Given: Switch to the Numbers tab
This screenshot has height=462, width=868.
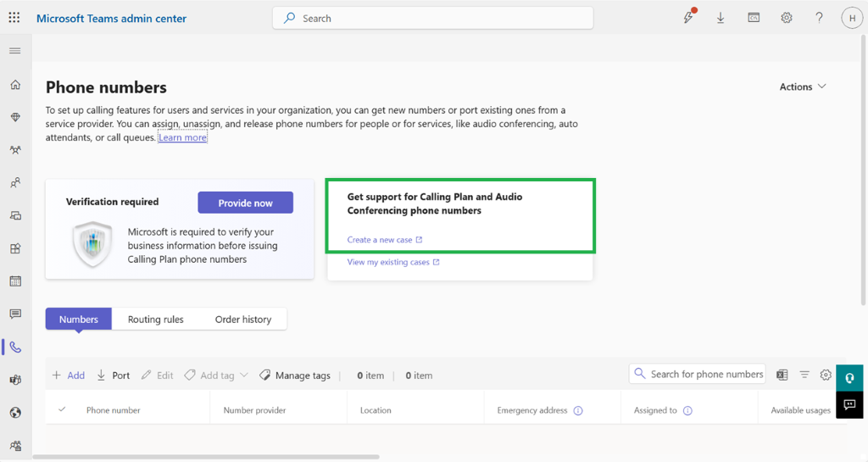Looking at the screenshot, I should click(79, 320).
